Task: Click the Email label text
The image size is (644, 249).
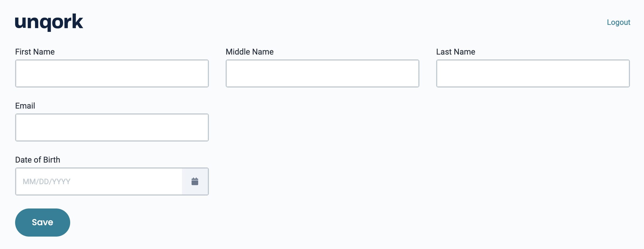Action: (25, 106)
